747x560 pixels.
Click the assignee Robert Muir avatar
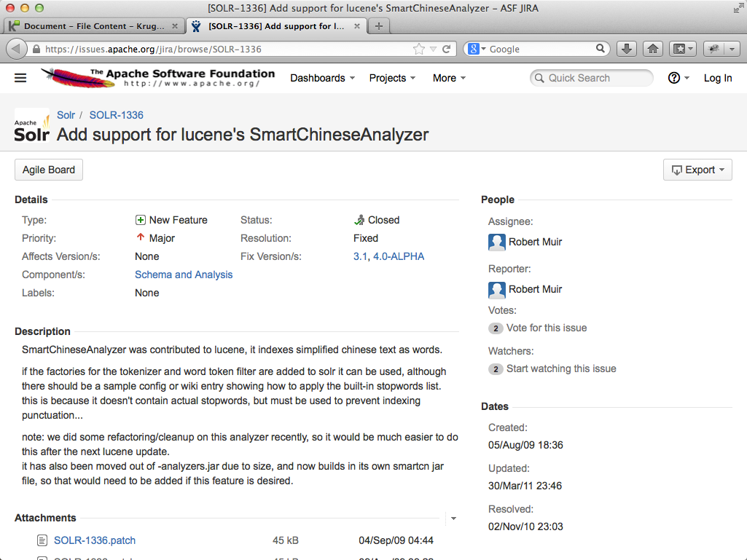click(497, 242)
